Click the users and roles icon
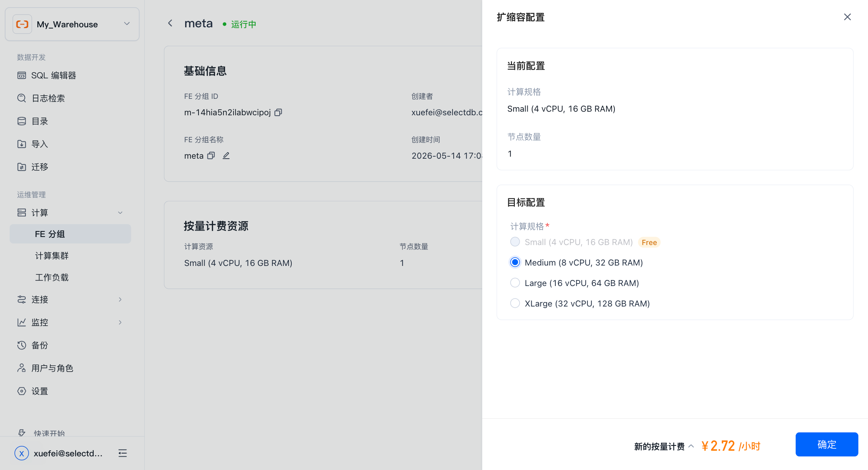868x470 pixels. (x=22, y=368)
